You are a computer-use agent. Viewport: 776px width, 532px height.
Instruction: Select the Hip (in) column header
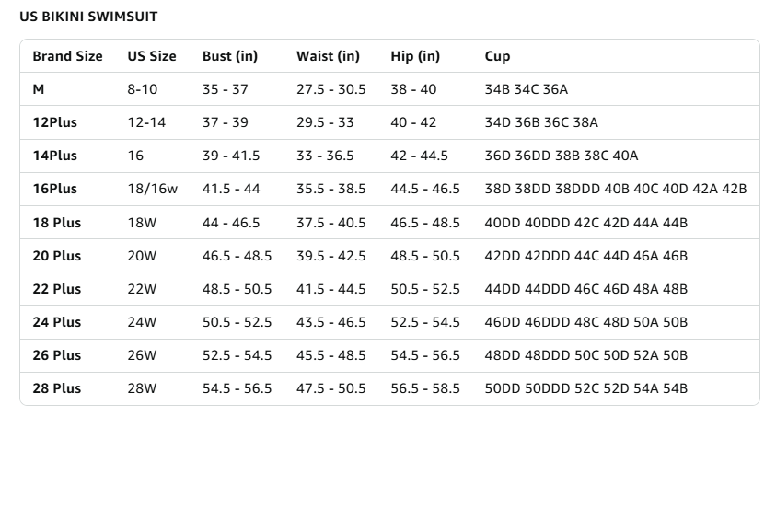coord(415,56)
